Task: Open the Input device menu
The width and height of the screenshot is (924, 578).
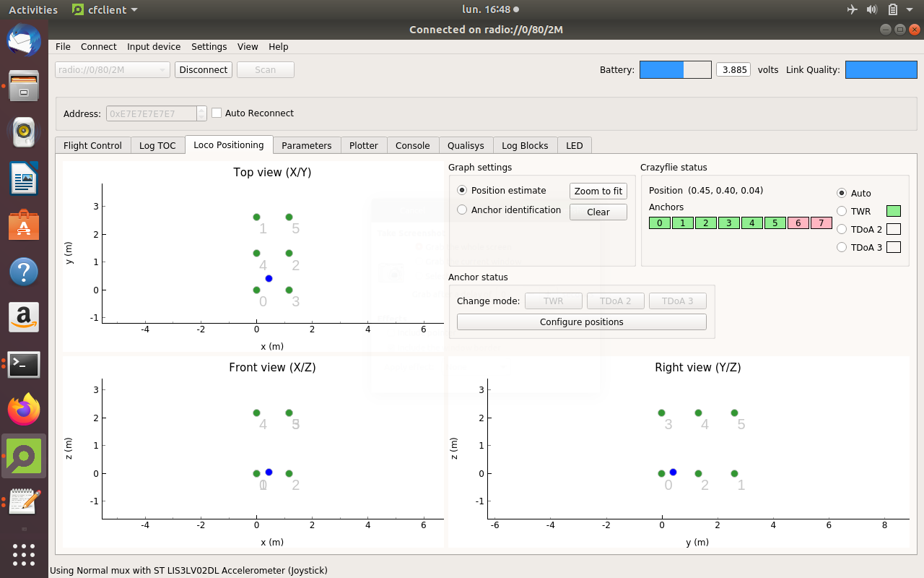Action: point(154,47)
